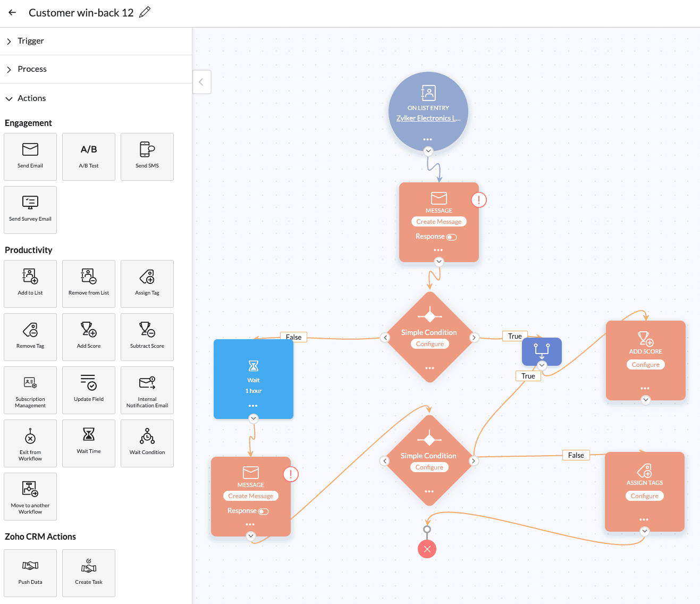Collapse the left sidebar panel arrow
The height and width of the screenshot is (604, 700).
point(201,82)
